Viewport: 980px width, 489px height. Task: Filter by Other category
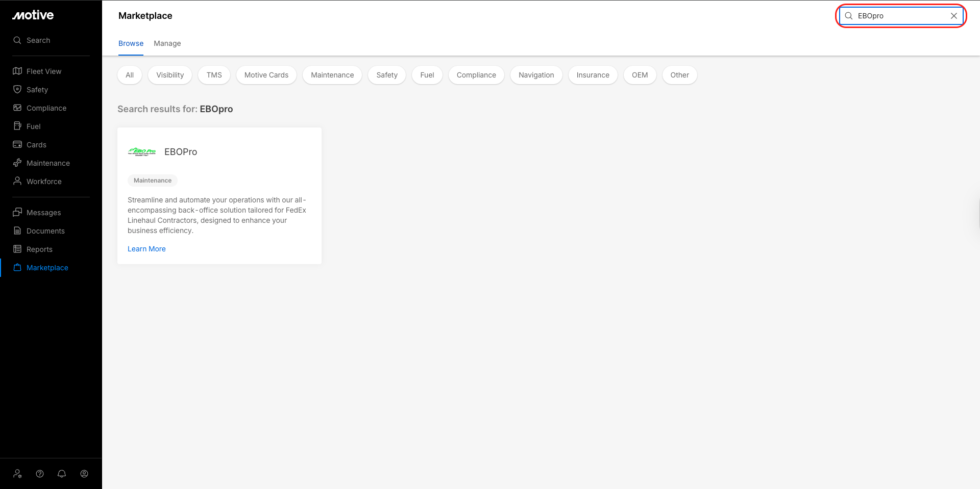[680, 75]
